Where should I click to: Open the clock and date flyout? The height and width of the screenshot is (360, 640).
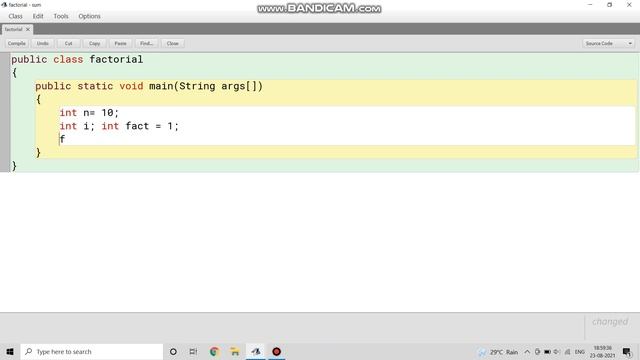pos(602,352)
